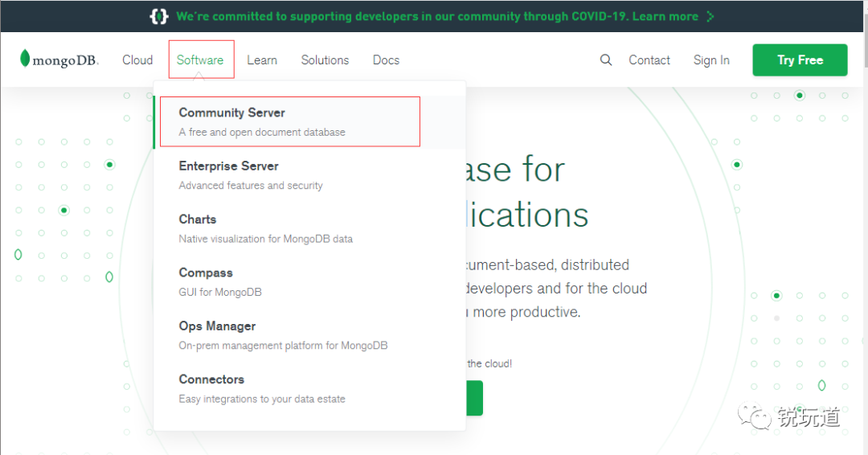
Task: Select Compass GUI for MongoDB
Action: pos(206,273)
